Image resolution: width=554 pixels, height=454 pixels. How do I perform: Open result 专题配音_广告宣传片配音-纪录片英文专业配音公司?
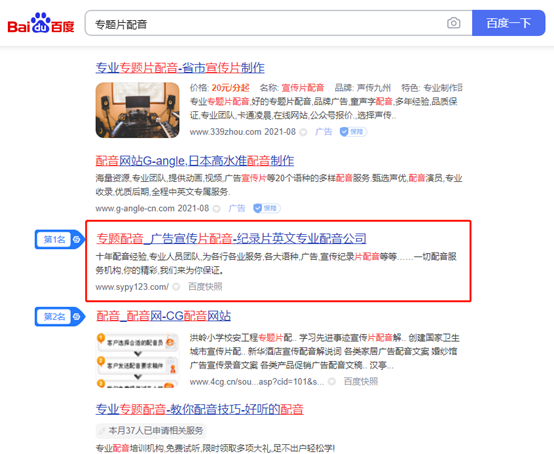(231, 238)
